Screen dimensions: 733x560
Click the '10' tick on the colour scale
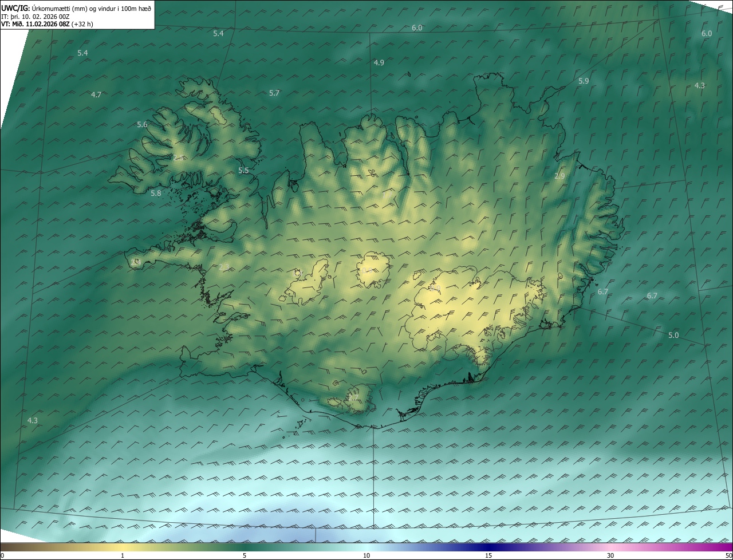(366, 555)
